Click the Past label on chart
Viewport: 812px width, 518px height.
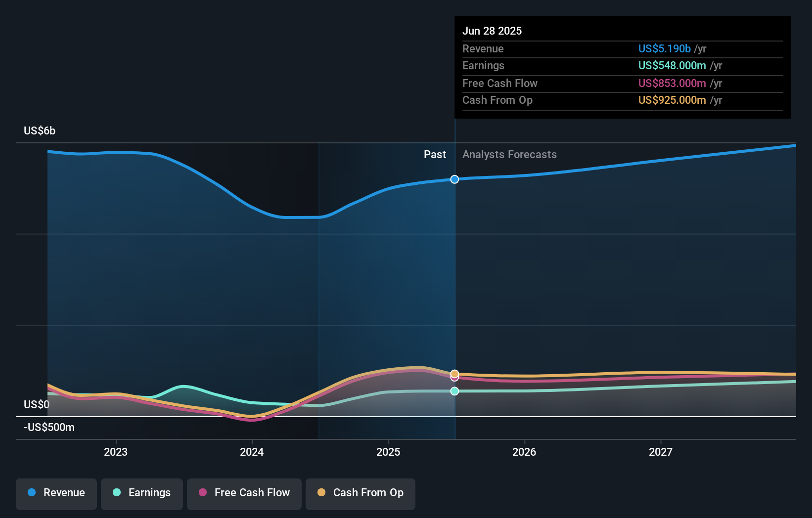435,155
